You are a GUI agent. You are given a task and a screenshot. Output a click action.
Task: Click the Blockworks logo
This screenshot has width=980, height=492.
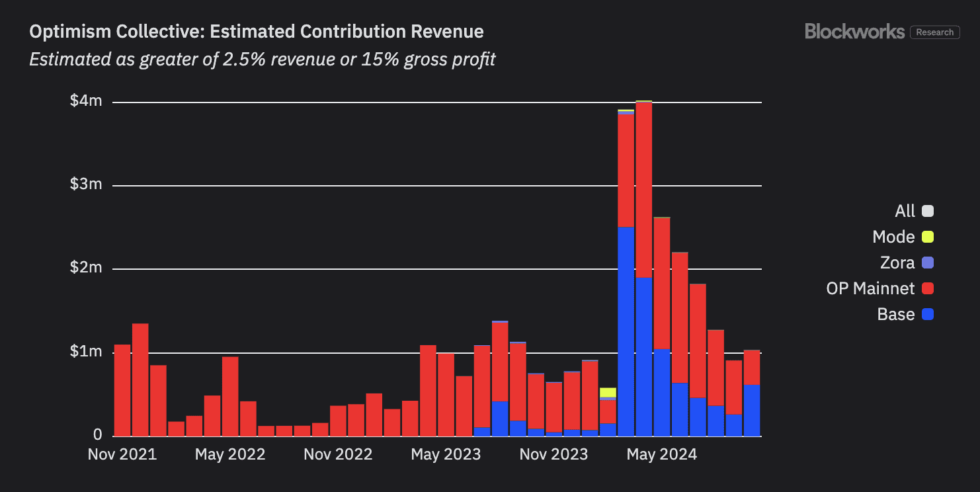click(854, 31)
